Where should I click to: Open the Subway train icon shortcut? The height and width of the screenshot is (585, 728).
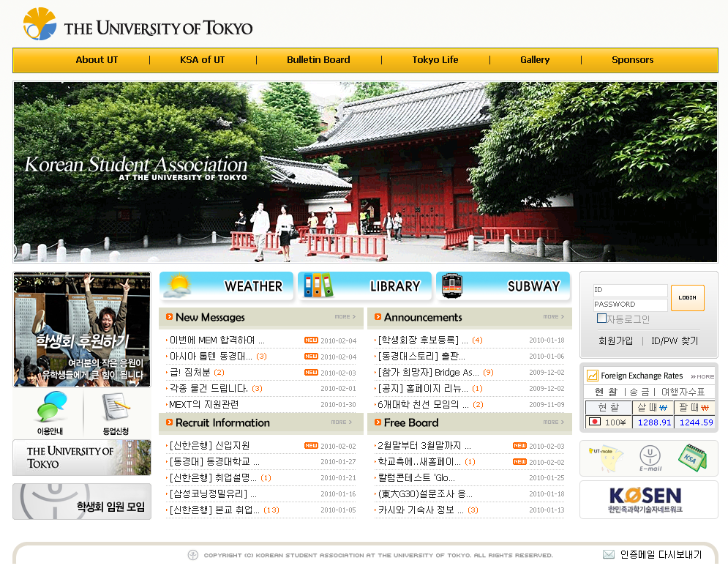click(503, 286)
